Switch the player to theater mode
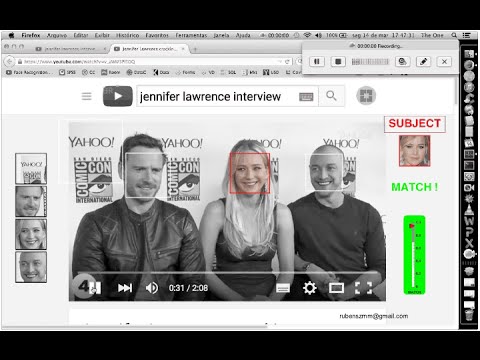480x360 pixels. coord(336,288)
